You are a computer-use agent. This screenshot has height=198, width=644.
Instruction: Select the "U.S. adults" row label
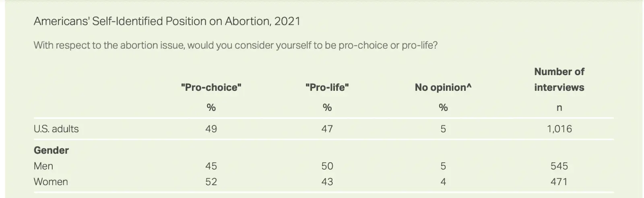click(56, 129)
